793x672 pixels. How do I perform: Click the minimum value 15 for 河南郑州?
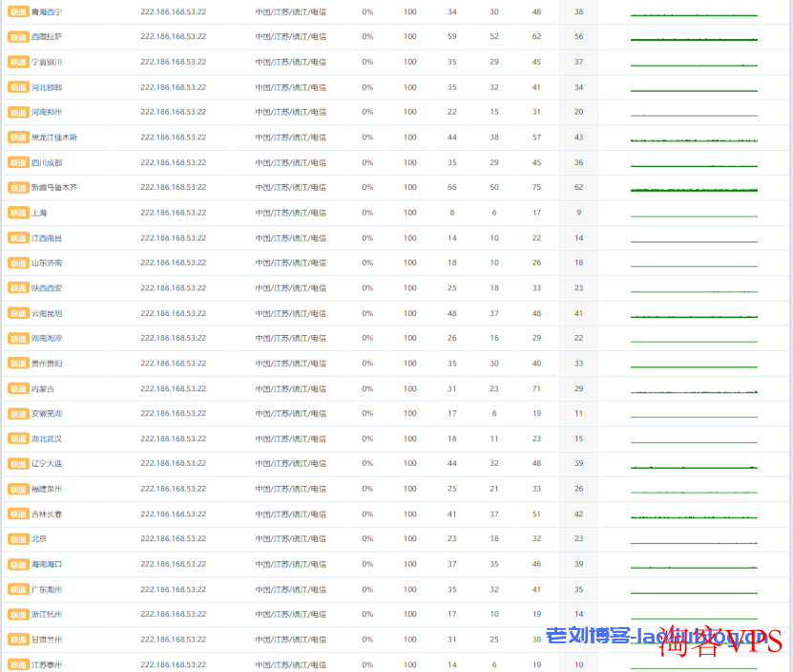[x=494, y=112]
